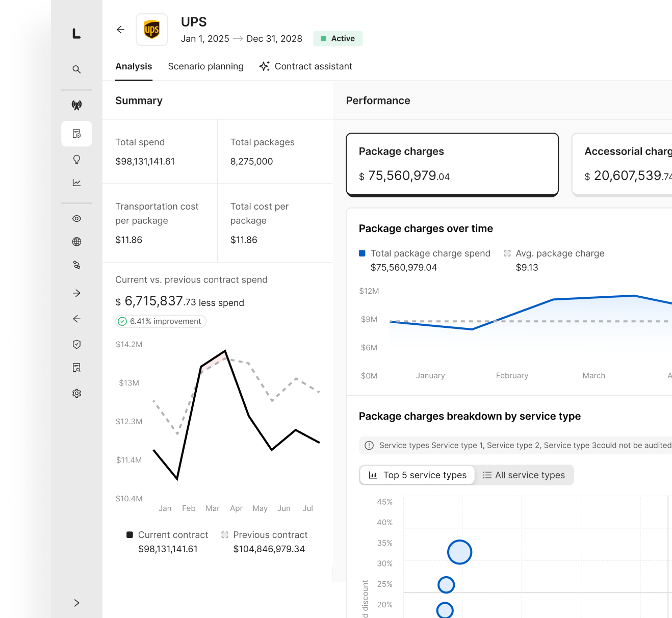Click the route path icon in sidebar

(x=76, y=265)
